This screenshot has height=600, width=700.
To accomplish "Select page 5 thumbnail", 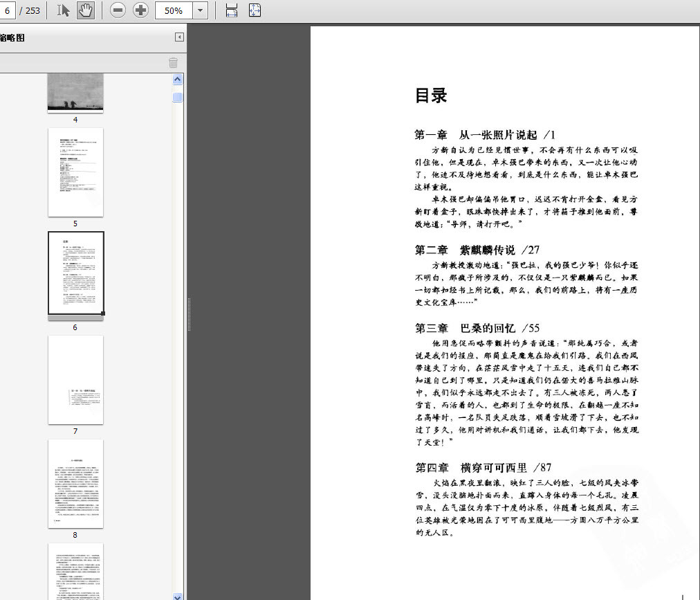I will tap(75, 172).
